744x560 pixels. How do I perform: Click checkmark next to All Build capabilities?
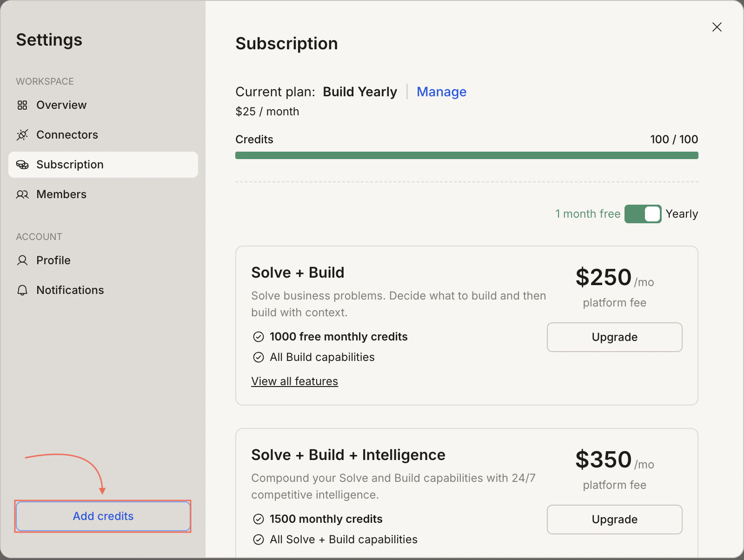coord(259,357)
